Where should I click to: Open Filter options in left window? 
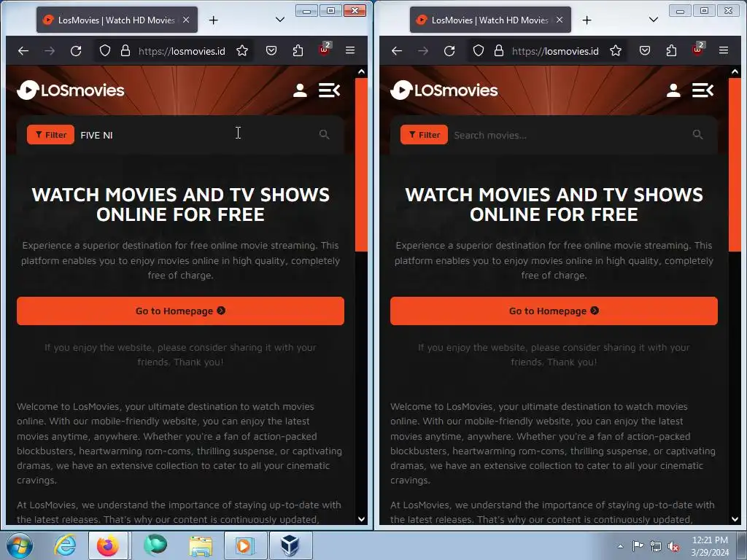tap(50, 135)
